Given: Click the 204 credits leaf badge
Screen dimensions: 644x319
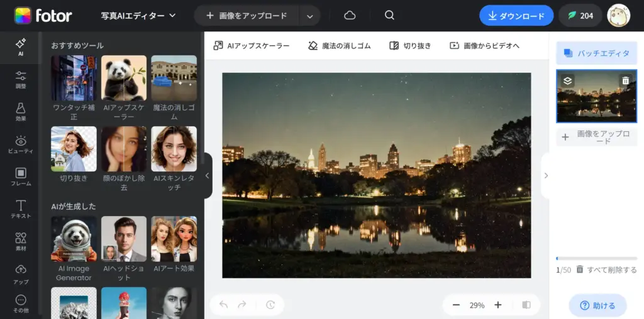Looking at the screenshot, I should [x=580, y=16].
